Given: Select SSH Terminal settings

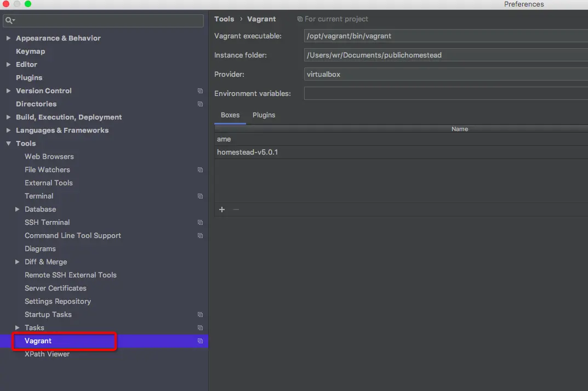Looking at the screenshot, I should click(47, 222).
